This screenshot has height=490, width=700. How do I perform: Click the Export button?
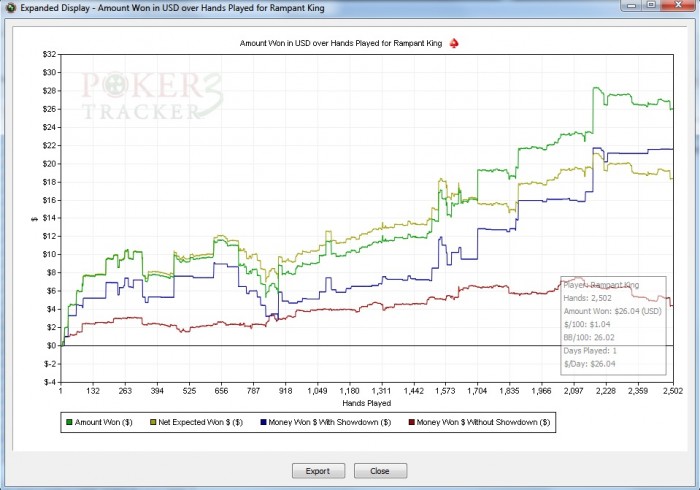(x=318, y=471)
